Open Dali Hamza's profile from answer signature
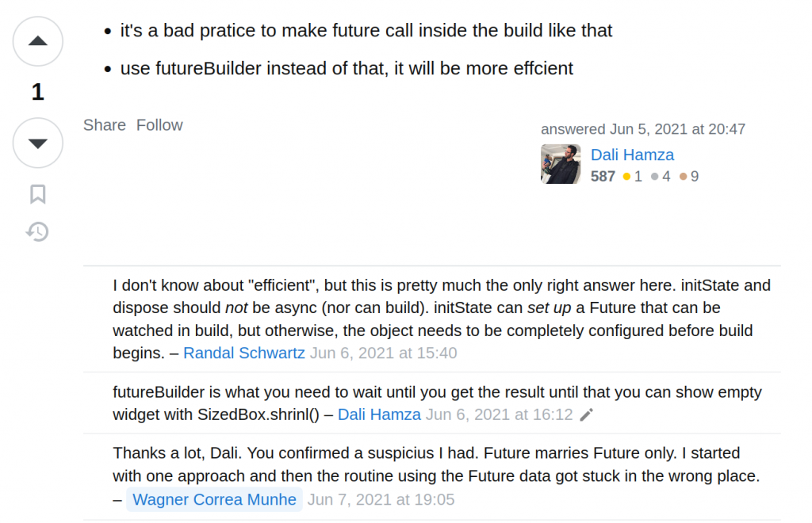Screen dimensions: 812x523 [632, 155]
